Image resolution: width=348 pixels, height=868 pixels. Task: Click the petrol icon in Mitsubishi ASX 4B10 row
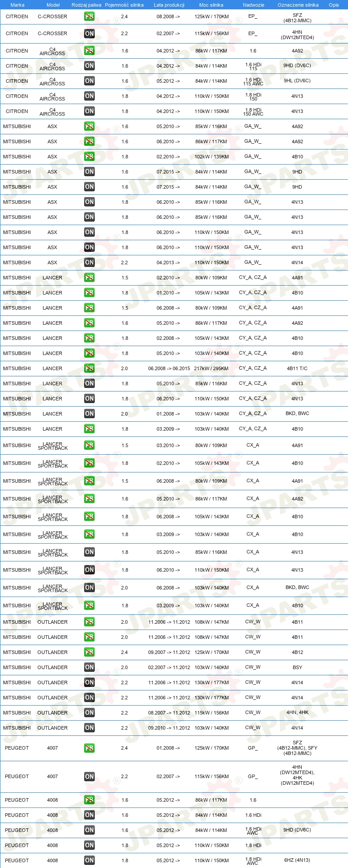(89, 157)
